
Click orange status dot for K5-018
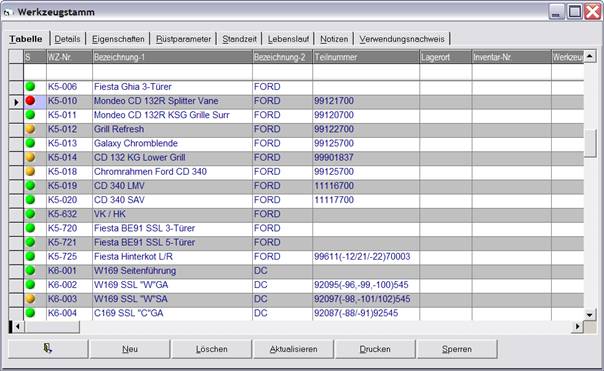[30, 171]
